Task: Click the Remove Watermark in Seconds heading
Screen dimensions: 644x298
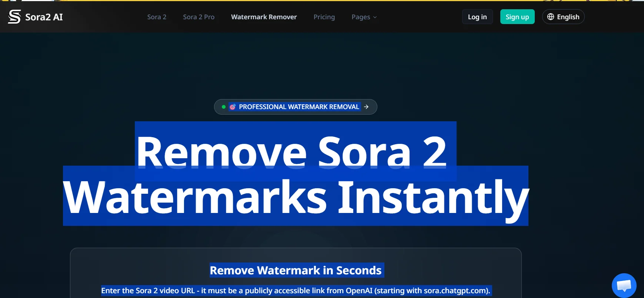Action: coord(296,270)
